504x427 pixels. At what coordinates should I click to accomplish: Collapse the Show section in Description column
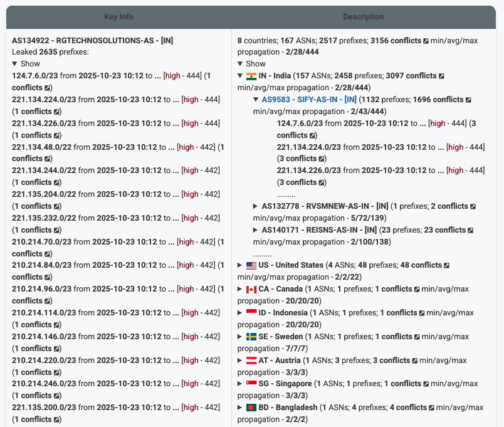pos(240,64)
